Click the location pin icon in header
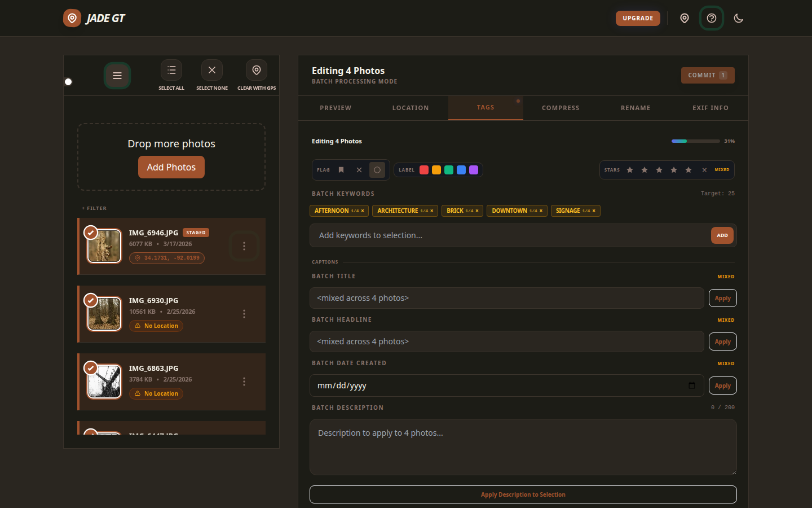This screenshot has width=812, height=508. [x=685, y=18]
